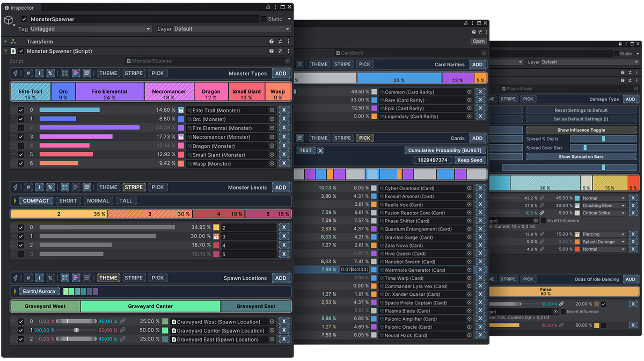Click the info (i) icon in Spawn Locations toolbar

pos(40,278)
